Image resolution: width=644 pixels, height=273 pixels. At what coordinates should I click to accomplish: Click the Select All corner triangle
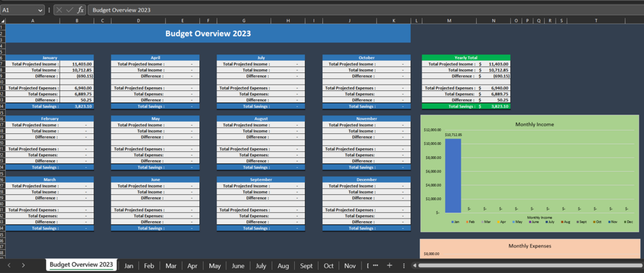(x=3, y=21)
